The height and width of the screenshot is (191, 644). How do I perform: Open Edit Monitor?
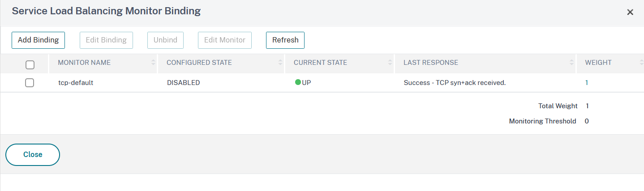pyautogui.click(x=224, y=40)
